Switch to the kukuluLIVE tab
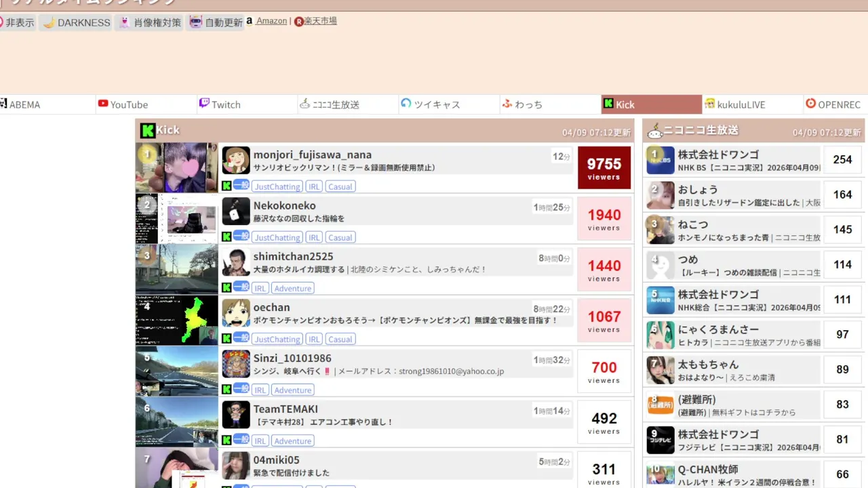The height and width of the screenshot is (488, 868). (752, 104)
